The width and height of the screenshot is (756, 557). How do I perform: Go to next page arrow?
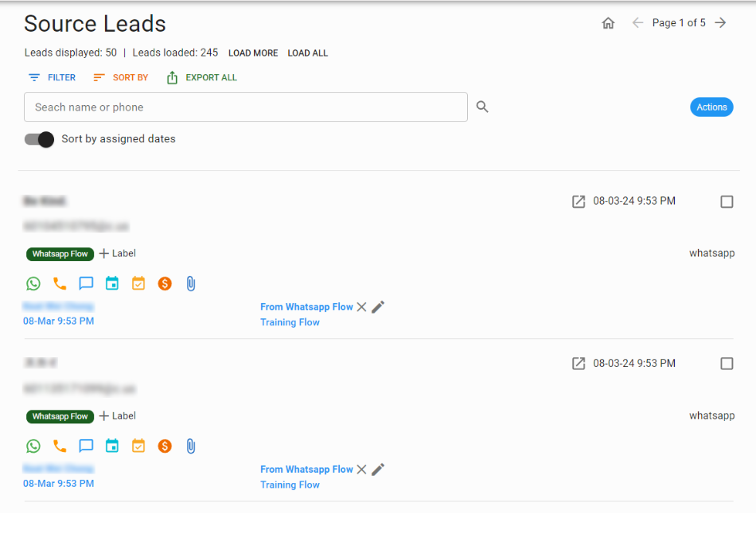pos(720,23)
